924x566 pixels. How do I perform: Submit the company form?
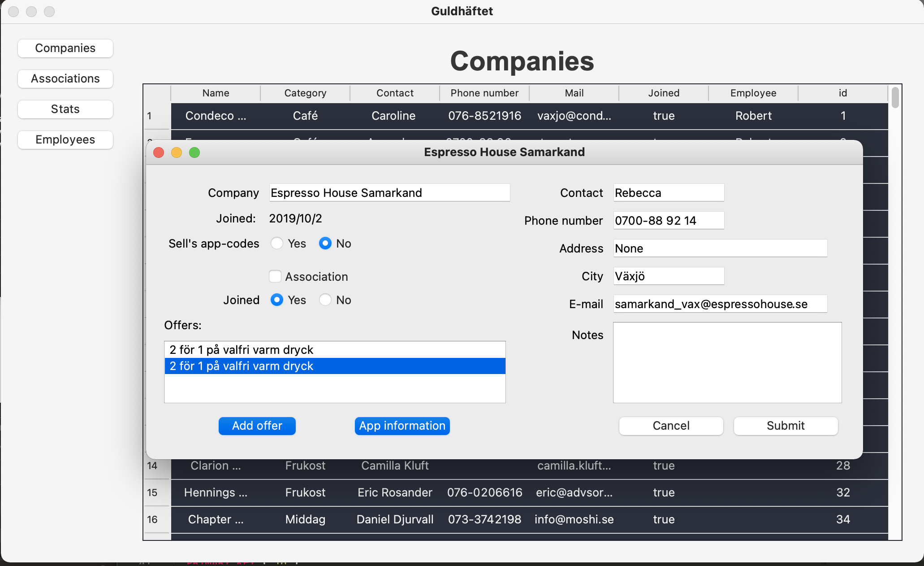tap(786, 426)
